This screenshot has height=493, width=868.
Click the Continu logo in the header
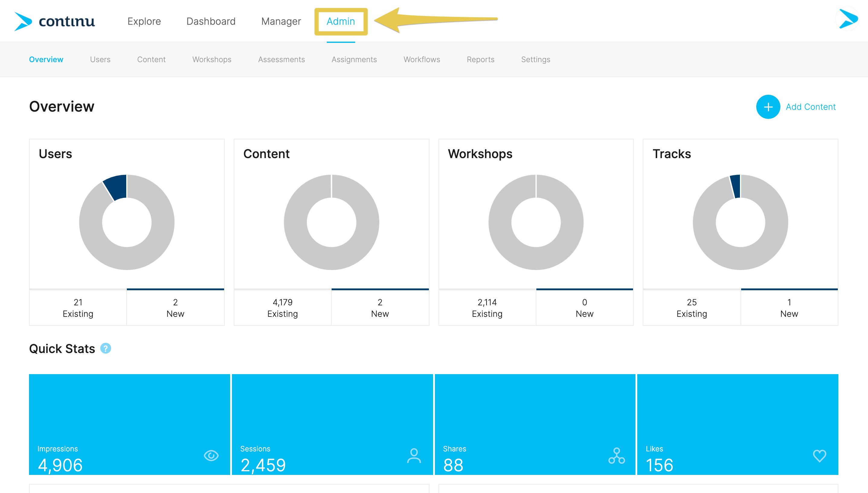[x=55, y=21]
